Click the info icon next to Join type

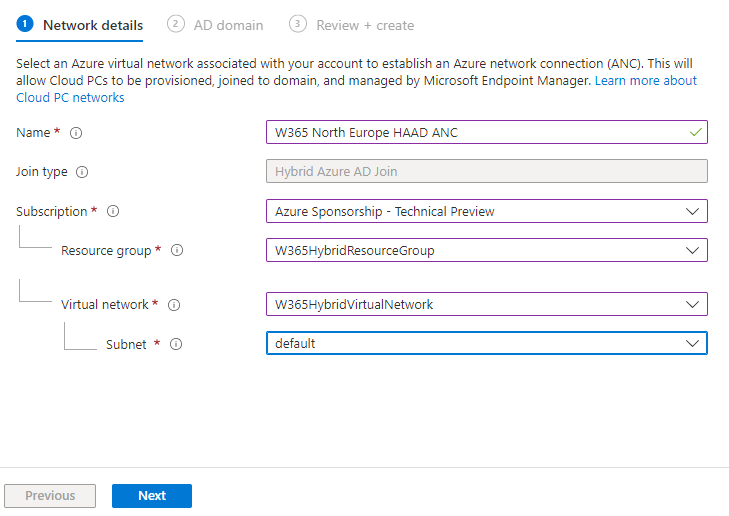pos(82,172)
